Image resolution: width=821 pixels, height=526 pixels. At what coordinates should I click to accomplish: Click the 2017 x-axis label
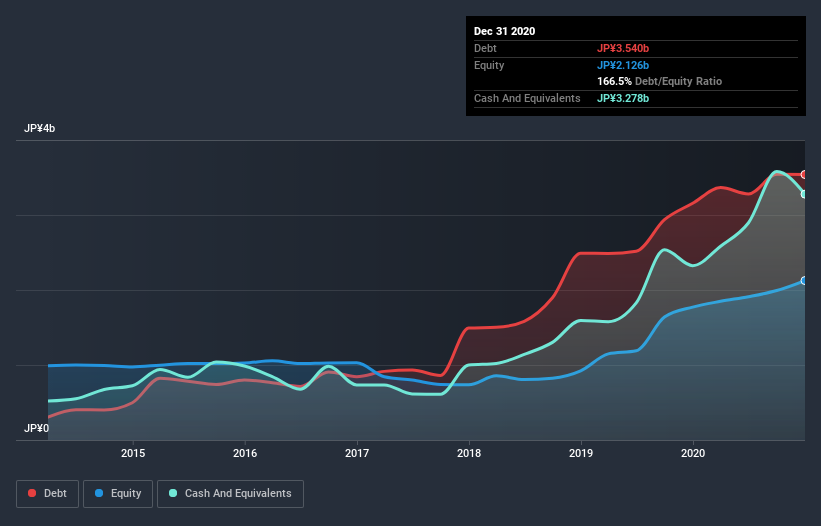point(357,453)
